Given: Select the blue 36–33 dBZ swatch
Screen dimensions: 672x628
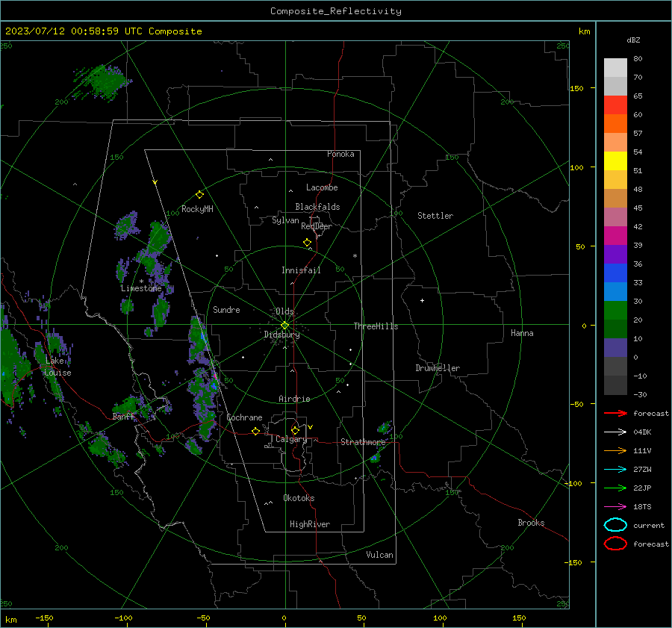Looking at the screenshot, I should click(x=615, y=273).
